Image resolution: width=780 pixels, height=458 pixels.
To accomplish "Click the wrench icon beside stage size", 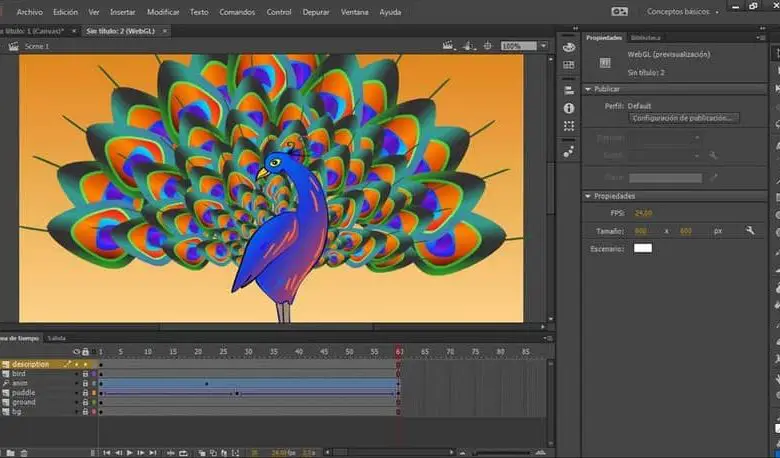I will [x=749, y=230].
